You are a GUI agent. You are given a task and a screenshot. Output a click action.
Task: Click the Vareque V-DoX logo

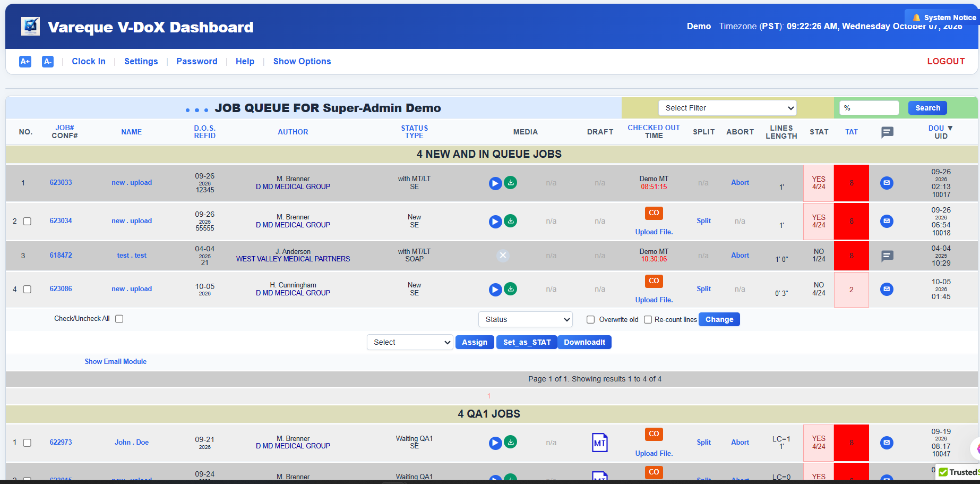(30, 26)
